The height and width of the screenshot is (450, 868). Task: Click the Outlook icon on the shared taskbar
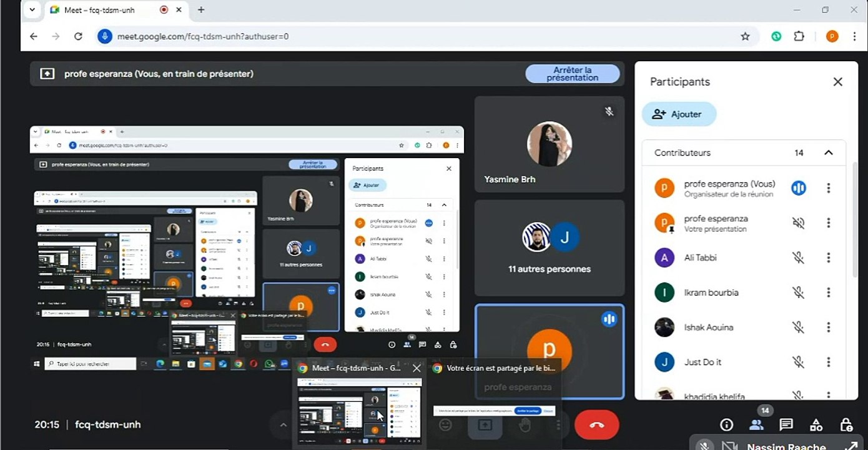pyautogui.click(x=222, y=363)
